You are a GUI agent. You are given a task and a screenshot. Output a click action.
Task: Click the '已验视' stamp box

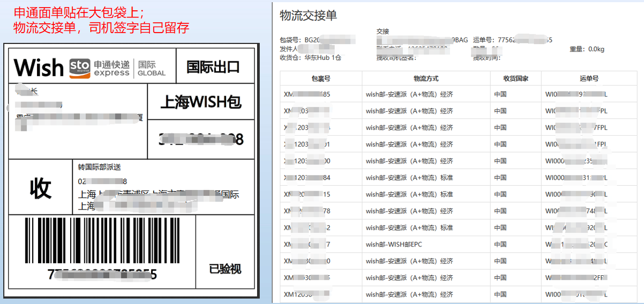225,252
